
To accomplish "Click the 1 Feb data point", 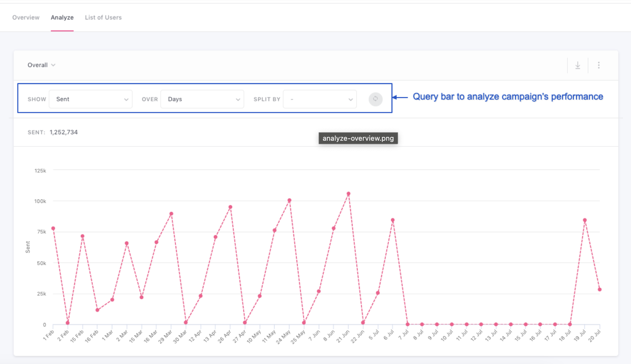I will pyautogui.click(x=53, y=228).
